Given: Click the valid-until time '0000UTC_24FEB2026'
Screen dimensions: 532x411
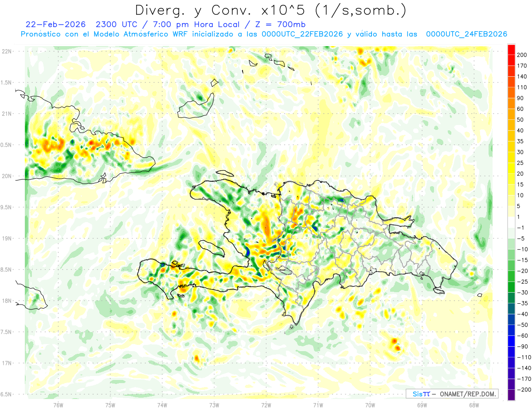Looking at the screenshot, I should tap(466, 34).
